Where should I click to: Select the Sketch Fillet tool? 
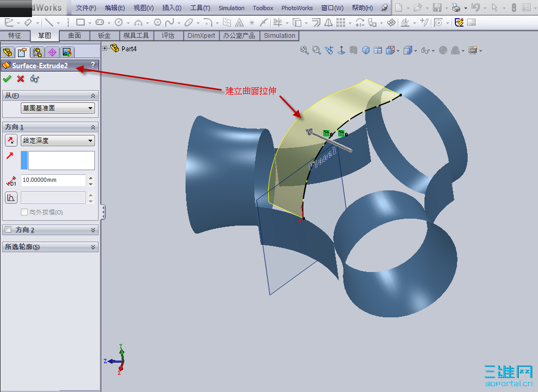[207, 22]
